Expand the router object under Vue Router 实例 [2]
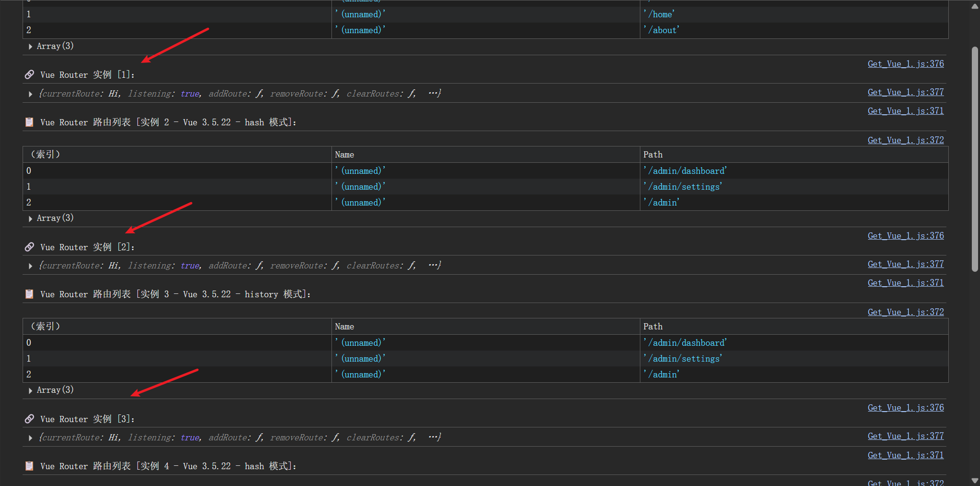This screenshot has height=486, width=980. [x=31, y=266]
